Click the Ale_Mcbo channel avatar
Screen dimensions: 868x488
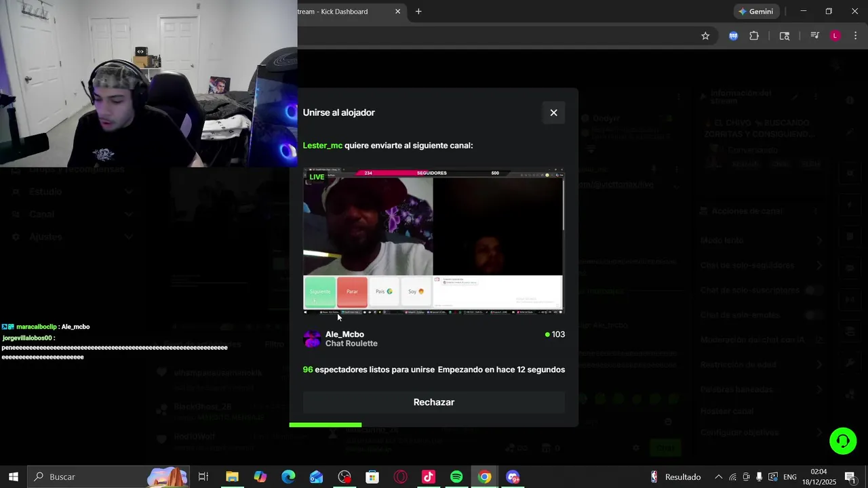[x=312, y=339]
